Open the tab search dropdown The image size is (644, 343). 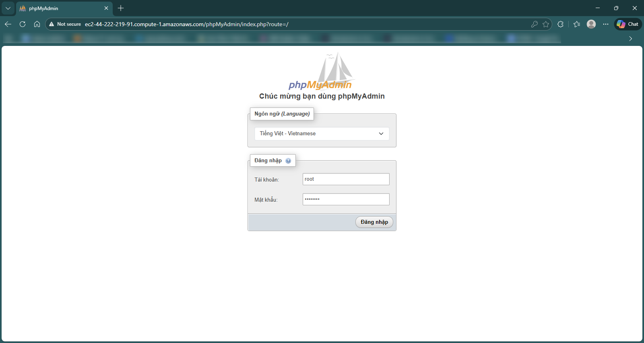pyautogui.click(x=8, y=8)
